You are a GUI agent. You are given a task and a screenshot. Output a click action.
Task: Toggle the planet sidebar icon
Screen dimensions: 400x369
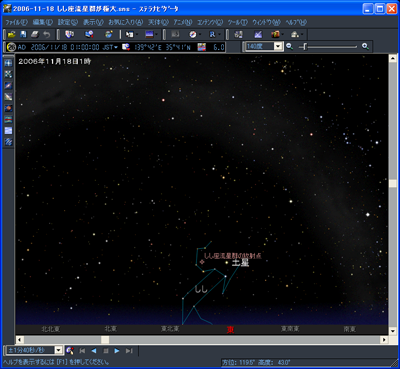pyautogui.click(x=8, y=108)
